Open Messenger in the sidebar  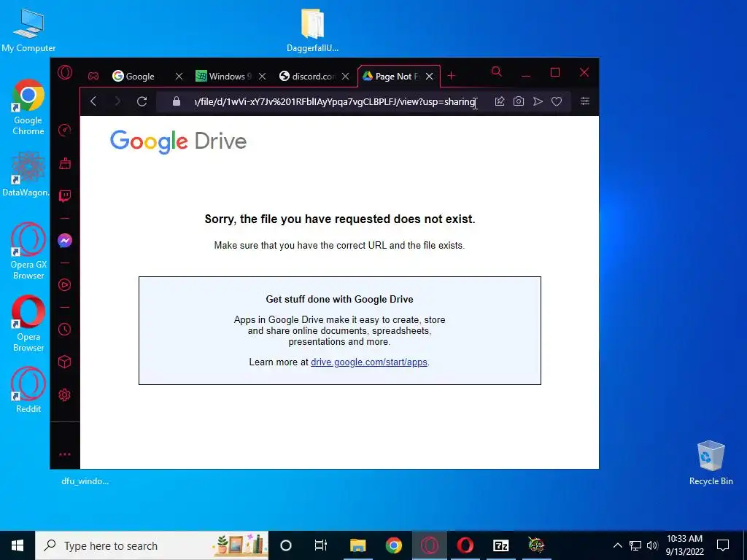65,241
